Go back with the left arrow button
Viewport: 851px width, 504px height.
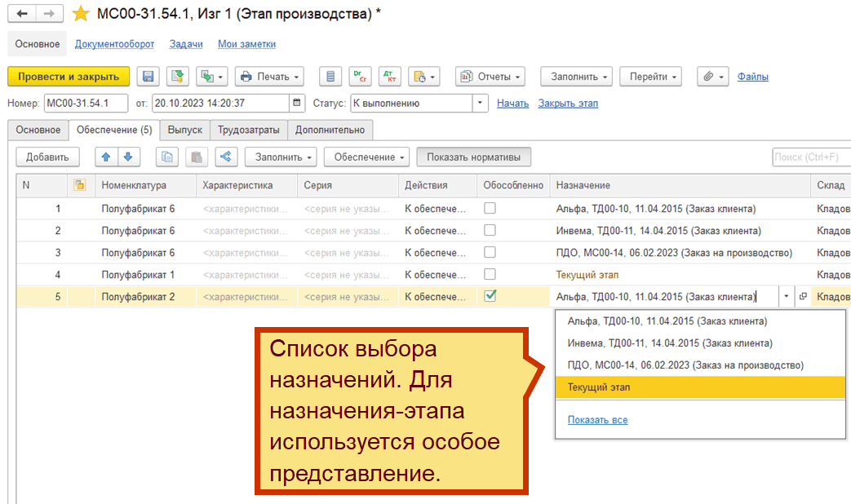(22, 14)
